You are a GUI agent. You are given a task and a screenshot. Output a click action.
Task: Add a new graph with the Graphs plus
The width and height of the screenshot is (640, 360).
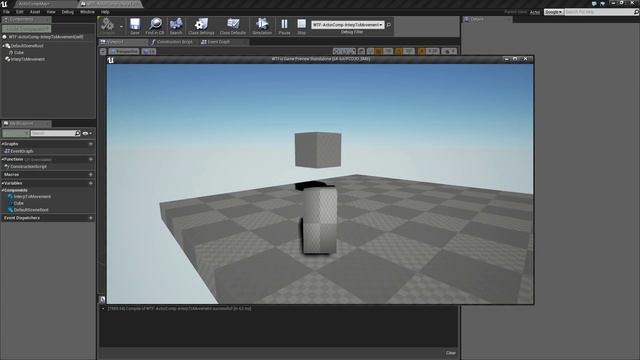(x=91, y=144)
